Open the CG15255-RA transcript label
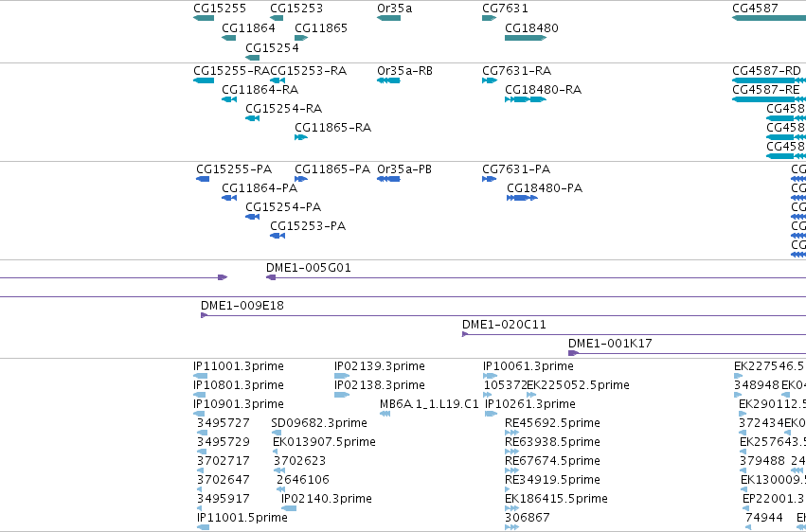 tap(232, 70)
